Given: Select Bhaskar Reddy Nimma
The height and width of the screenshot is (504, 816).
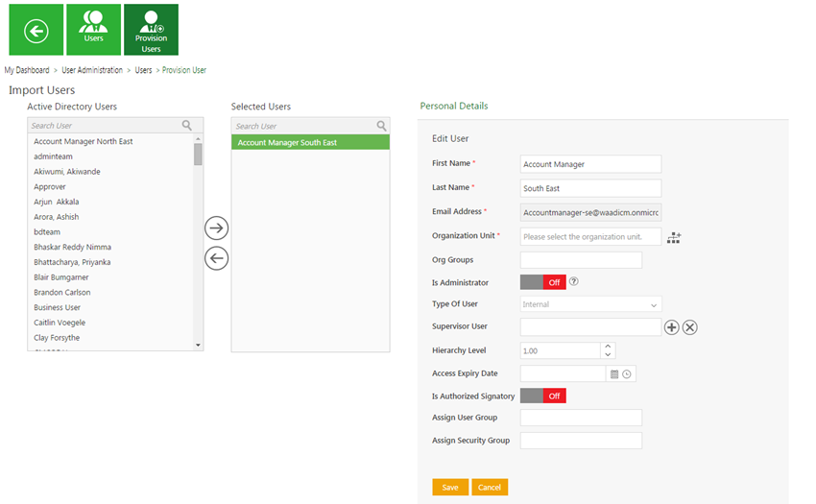Looking at the screenshot, I should [x=72, y=247].
